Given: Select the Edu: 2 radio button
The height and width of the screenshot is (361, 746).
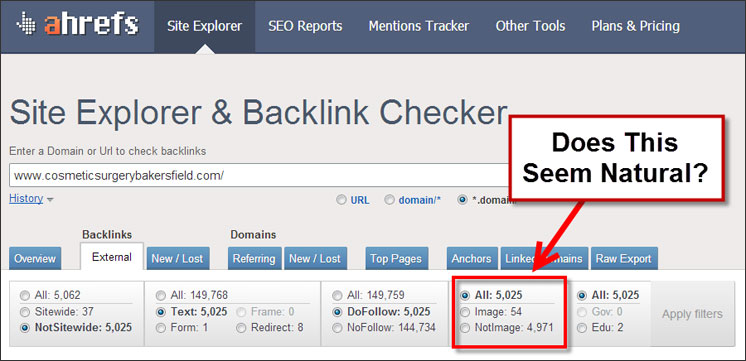Looking at the screenshot, I should coord(582,328).
